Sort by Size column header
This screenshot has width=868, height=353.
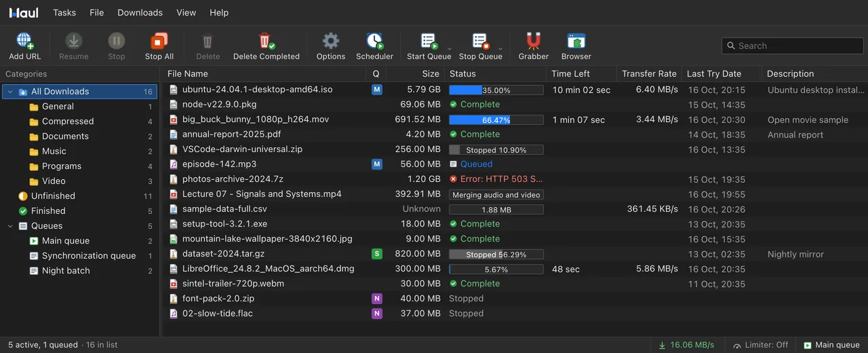pyautogui.click(x=416, y=73)
